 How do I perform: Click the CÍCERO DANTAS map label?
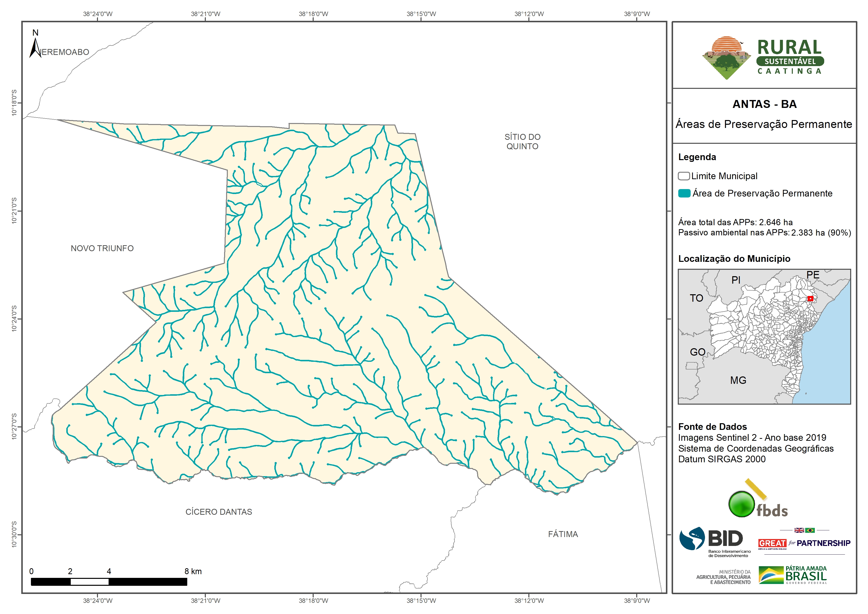[218, 512]
